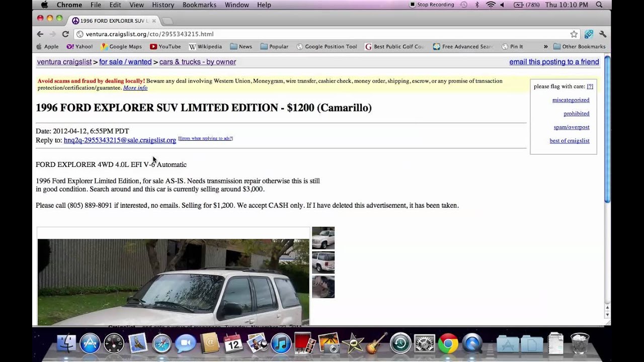Viewport: 644px width, 362px height.
Task: Open System Preferences from the dock
Action: (424, 344)
